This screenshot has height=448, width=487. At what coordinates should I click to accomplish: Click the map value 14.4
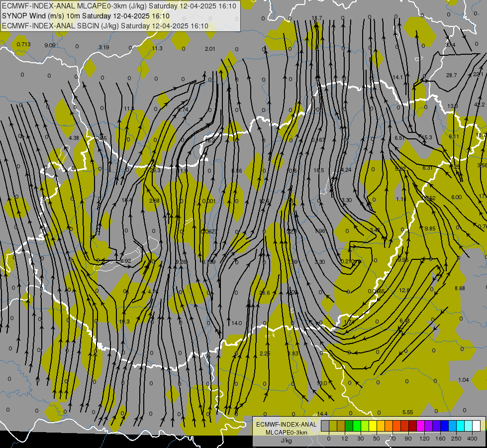tap(322, 414)
